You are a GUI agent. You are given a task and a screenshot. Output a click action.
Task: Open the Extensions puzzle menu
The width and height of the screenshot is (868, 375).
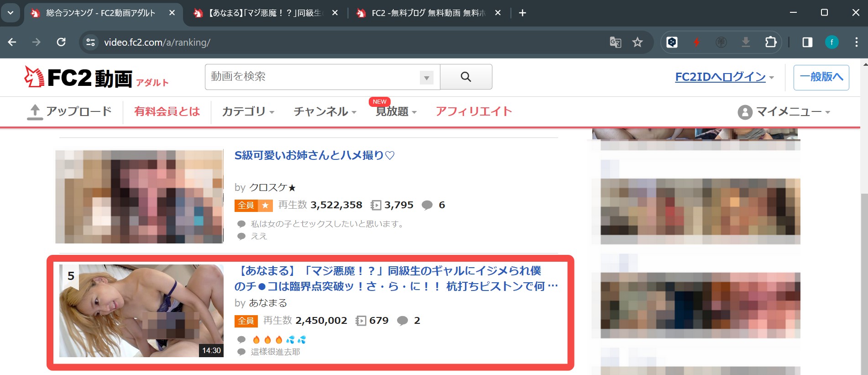coord(771,42)
